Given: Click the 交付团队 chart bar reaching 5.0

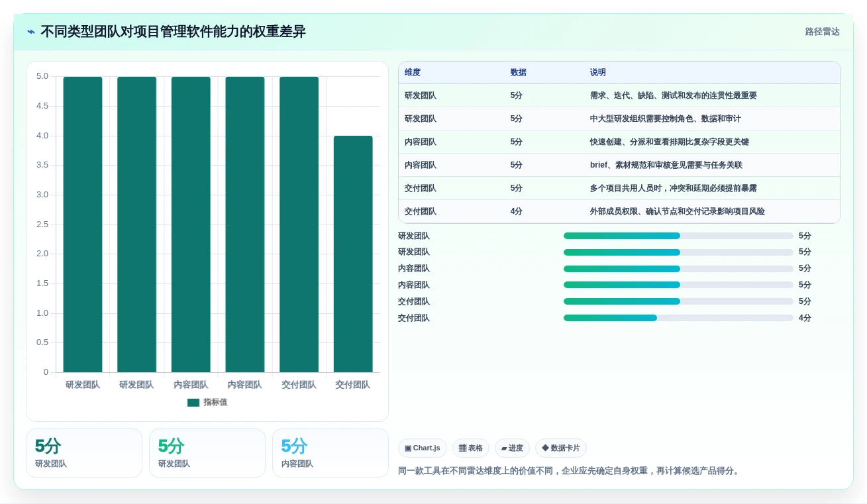Looking at the screenshot, I should pyautogui.click(x=299, y=225).
